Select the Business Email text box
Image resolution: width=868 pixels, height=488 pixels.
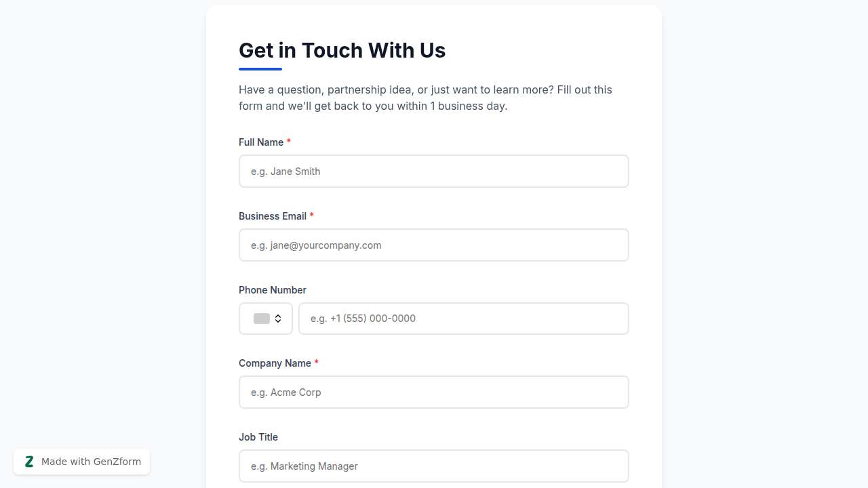coord(434,245)
